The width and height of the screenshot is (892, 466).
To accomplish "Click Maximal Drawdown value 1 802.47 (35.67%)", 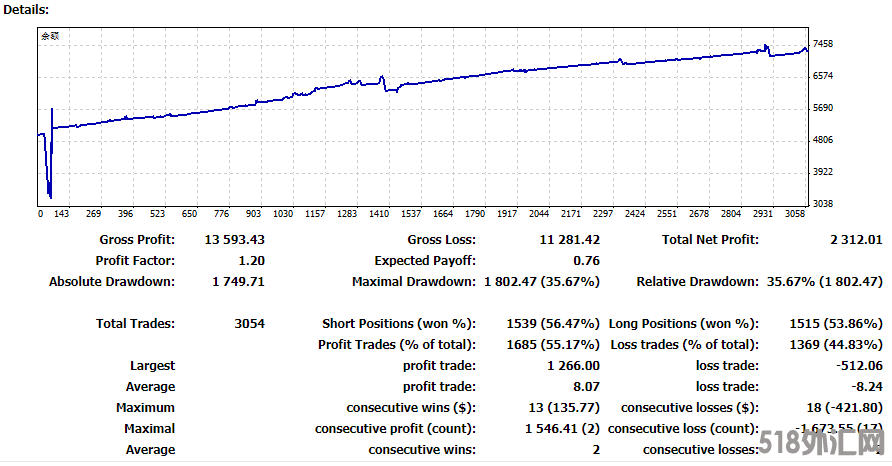I will pyautogui.click(x=542, y=282).
